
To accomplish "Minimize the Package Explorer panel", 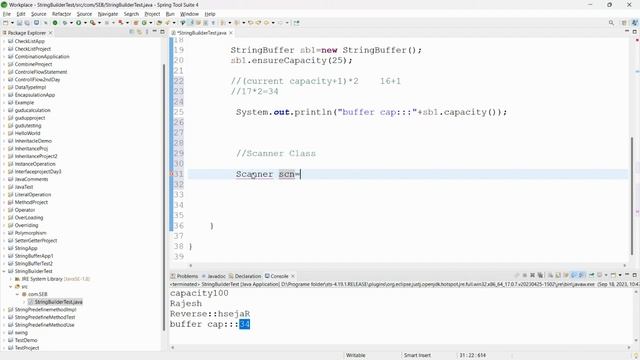I will 155,31.
